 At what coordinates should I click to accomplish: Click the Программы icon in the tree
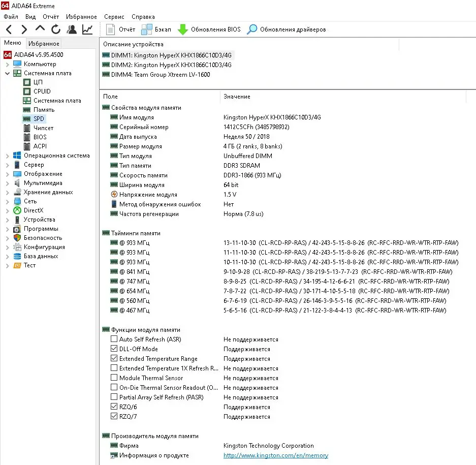click(17, 229)
